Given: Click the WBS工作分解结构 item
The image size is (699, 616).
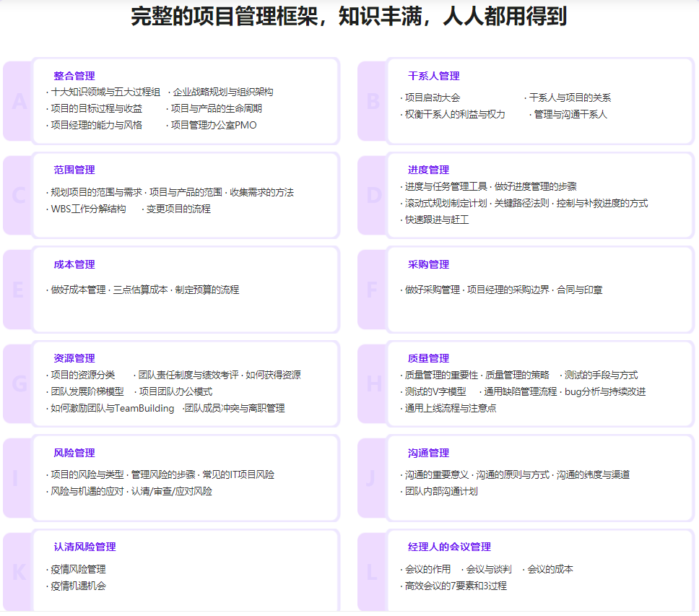Looking at the screenshot, I should (88, 209).
